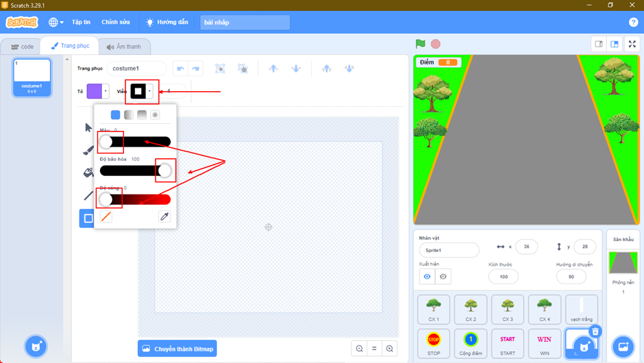The height and width of the screenshot is (363, 644).
Task: Select the Rectangle tool
Action: (x=88, y=218)
